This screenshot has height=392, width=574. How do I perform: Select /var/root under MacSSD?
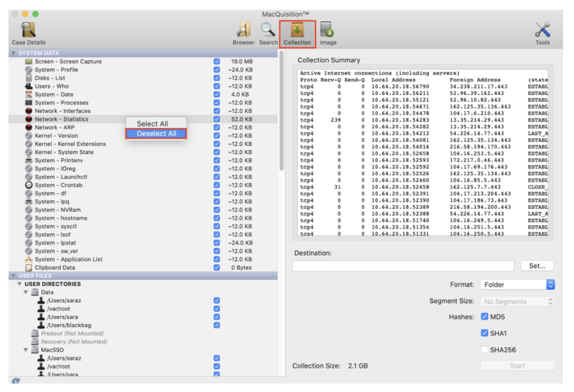pyautogui.click(x=143, y=366)
